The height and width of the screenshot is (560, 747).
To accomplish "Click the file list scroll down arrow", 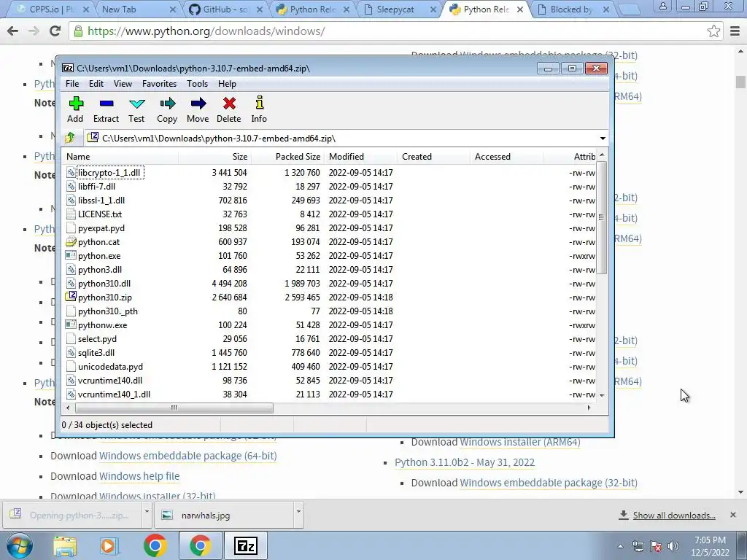I will click(x=602, y=395).
